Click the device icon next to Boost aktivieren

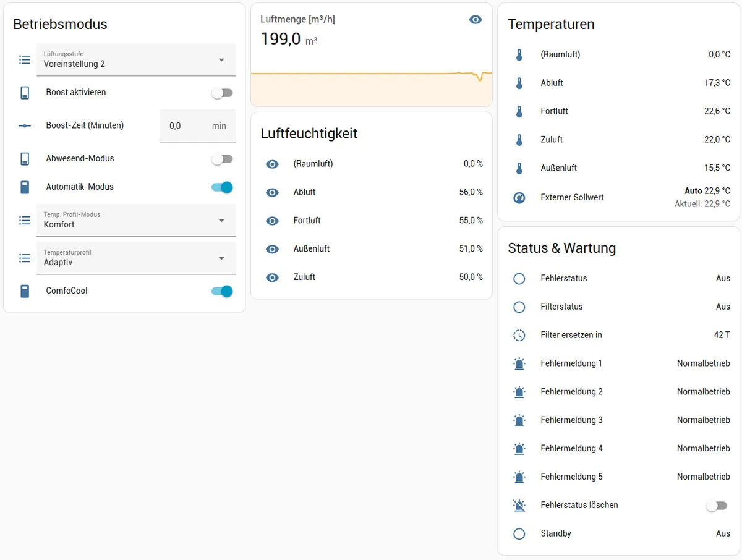25,93
